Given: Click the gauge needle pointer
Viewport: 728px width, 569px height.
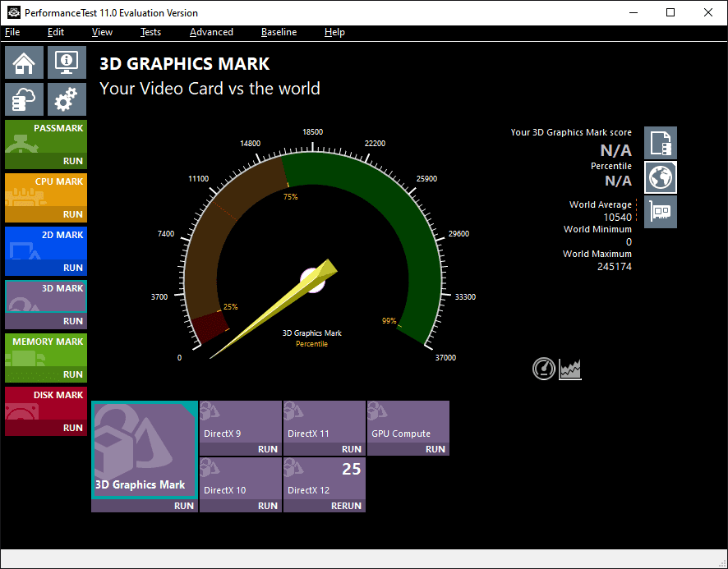Looking at the screenshot, I should 274,309.
